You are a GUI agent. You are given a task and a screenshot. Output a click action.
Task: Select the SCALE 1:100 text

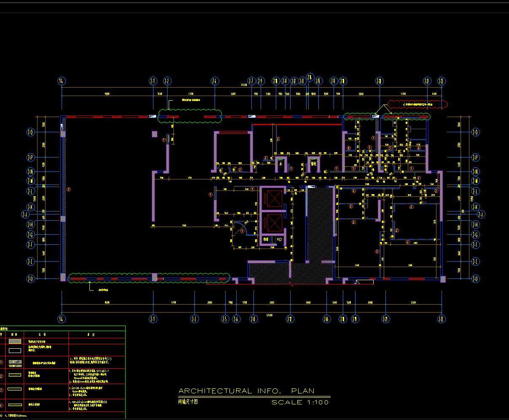(300, 402)
